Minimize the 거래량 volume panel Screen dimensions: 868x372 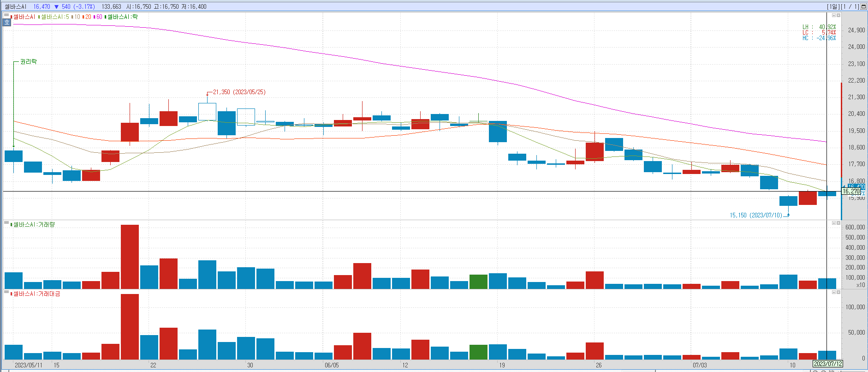[834, 223]
